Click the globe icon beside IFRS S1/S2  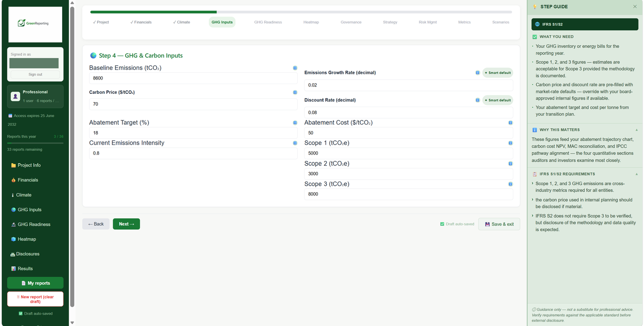tap(537, 24)
